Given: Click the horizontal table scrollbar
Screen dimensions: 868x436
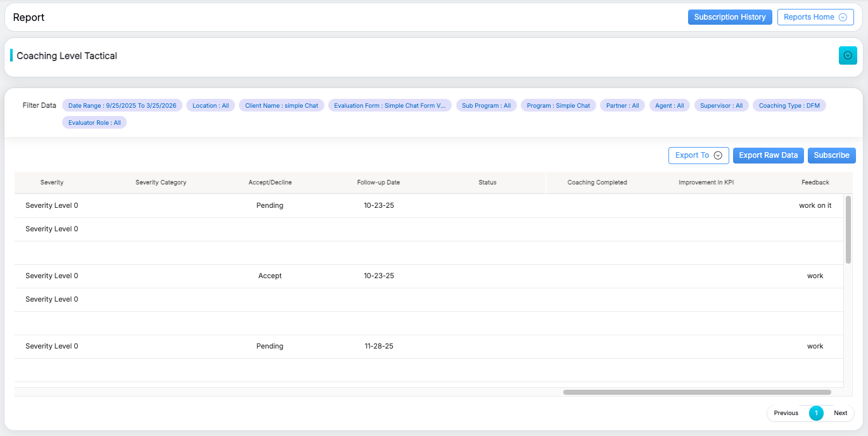Looking at the screenshot, I should pyautogui.click(x=697, y=392).
